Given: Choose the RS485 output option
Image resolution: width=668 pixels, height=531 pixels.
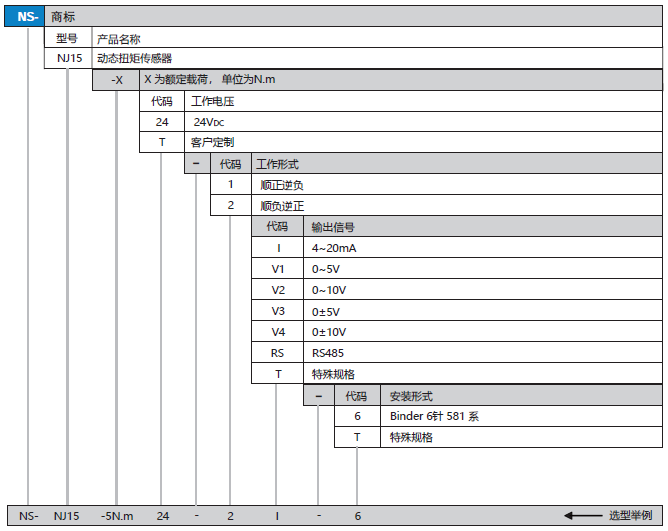Looking at the screenshot, I should coord(328,353).
